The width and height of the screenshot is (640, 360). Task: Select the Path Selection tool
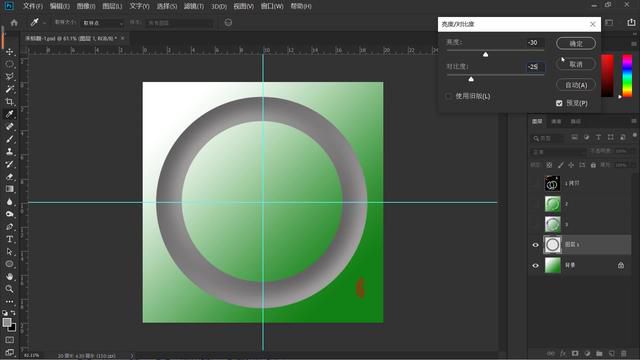(x=9, y=252)
